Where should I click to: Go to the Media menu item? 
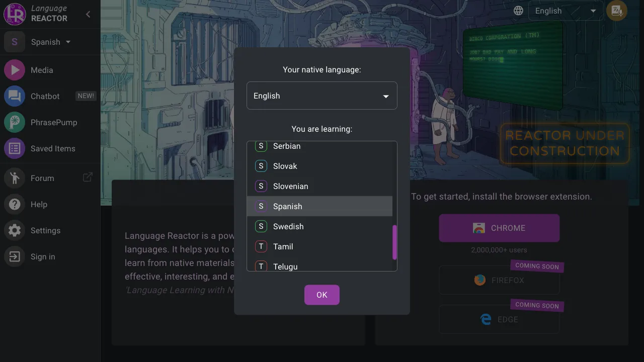[x=50, y=70]
